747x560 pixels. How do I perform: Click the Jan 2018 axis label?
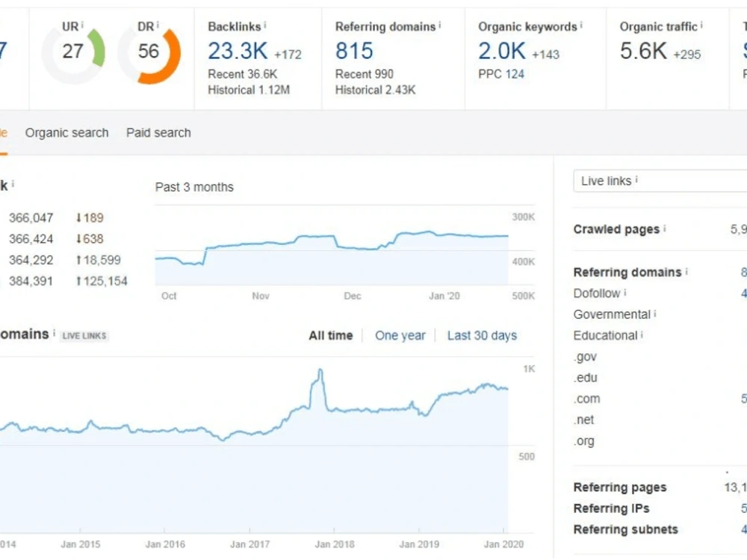[x=335, y=544]
